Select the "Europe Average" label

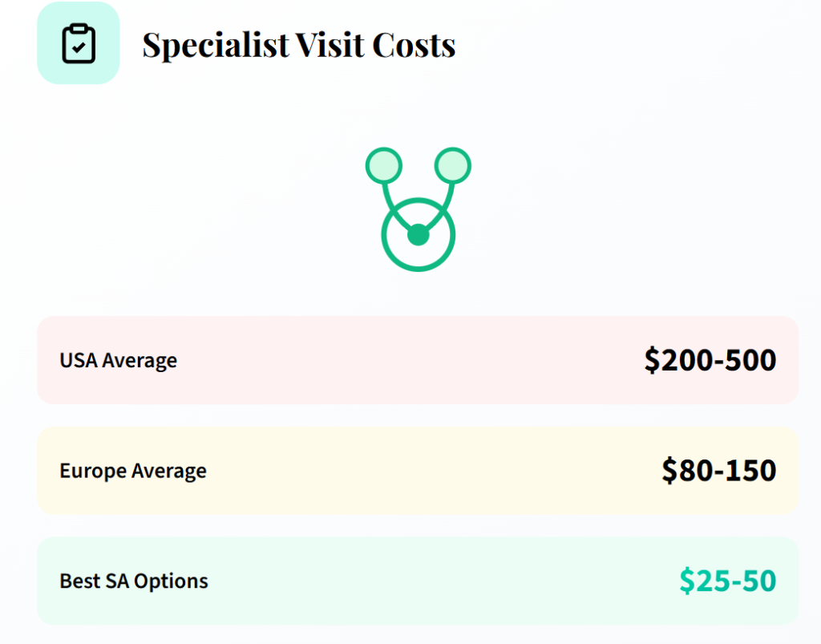click(133, 471)
